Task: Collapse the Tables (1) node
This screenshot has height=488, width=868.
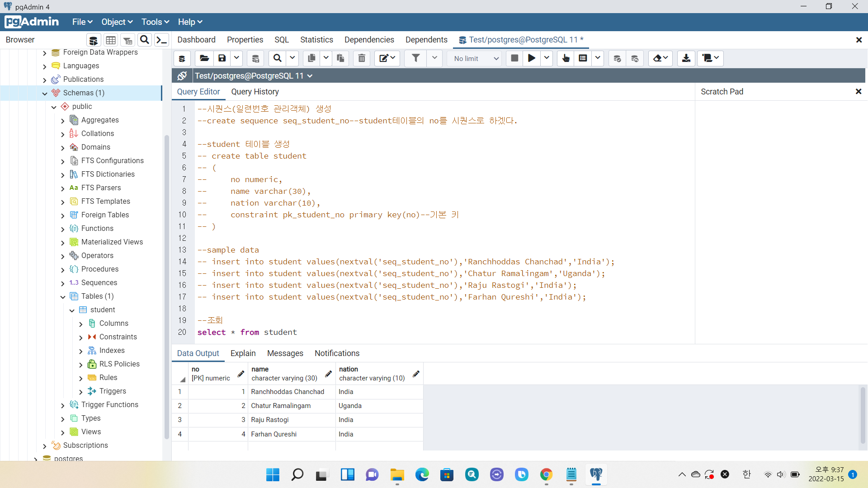Action: click(63, 297)
